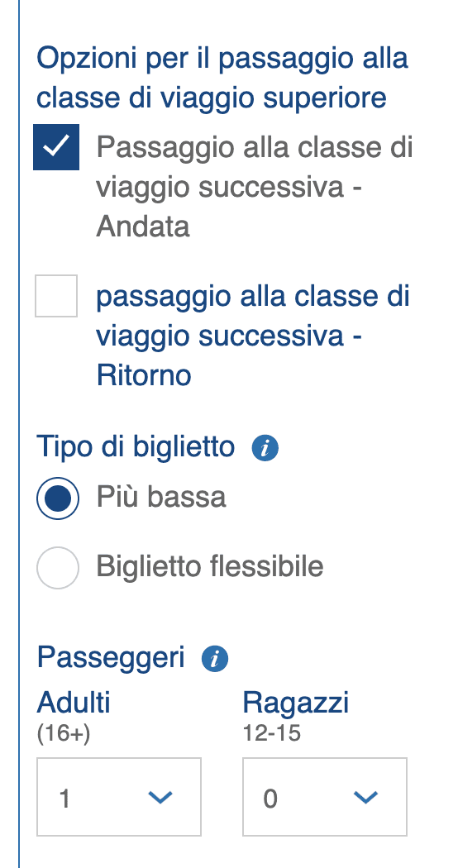Viewport: 458px width, 868px height.
Task: Click the Passeggeri section heading
Action: pos(110,658)
